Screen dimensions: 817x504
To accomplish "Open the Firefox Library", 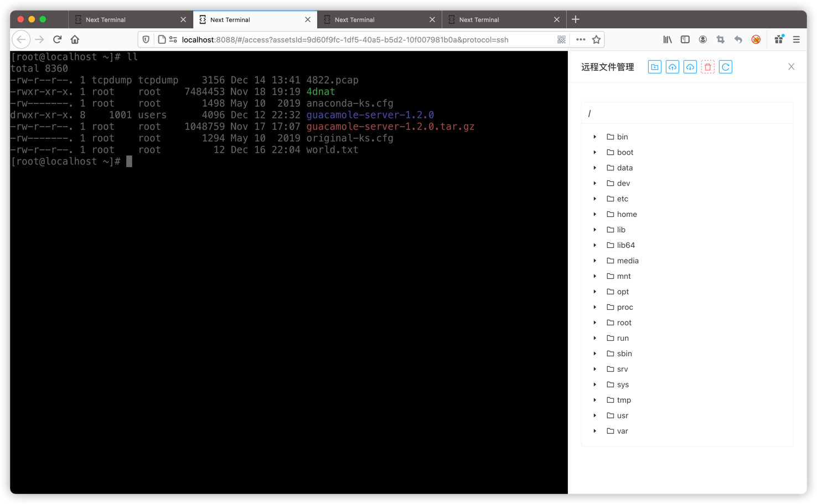I will (667, 39).
